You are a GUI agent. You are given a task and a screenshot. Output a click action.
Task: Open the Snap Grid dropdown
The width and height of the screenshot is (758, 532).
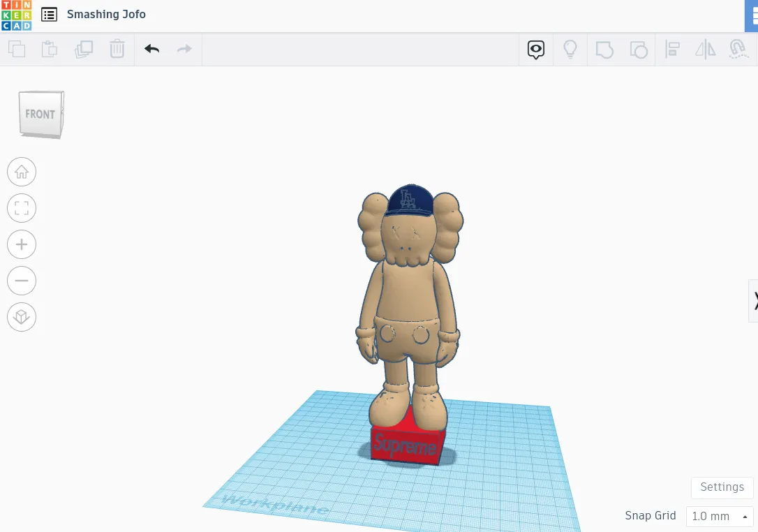[720, 517]
